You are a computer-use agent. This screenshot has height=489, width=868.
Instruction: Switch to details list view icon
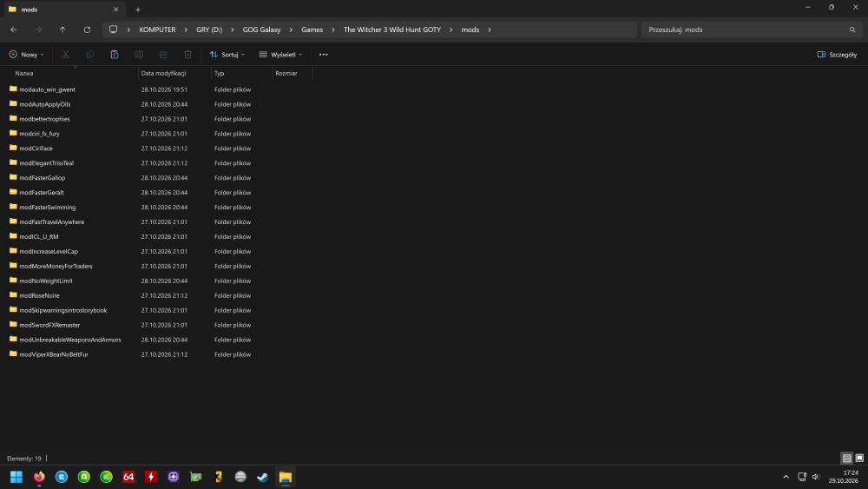[x=846, y=458]
